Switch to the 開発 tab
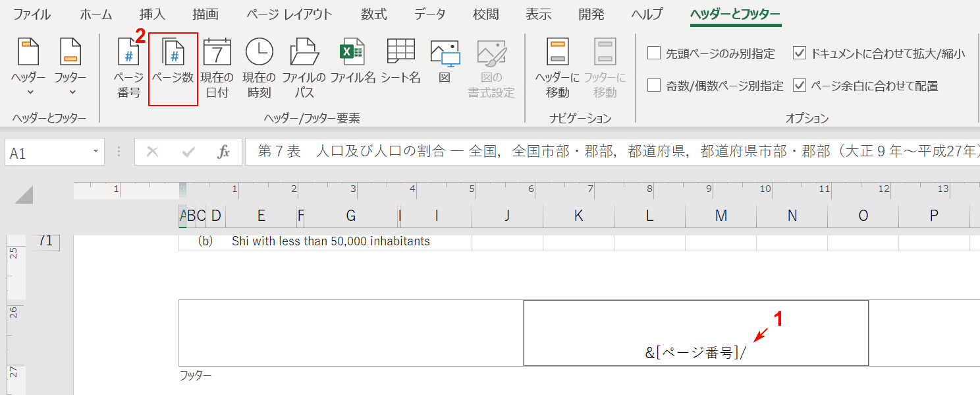The height and width of the screenshot is (395, 980). tap(591, 14)
